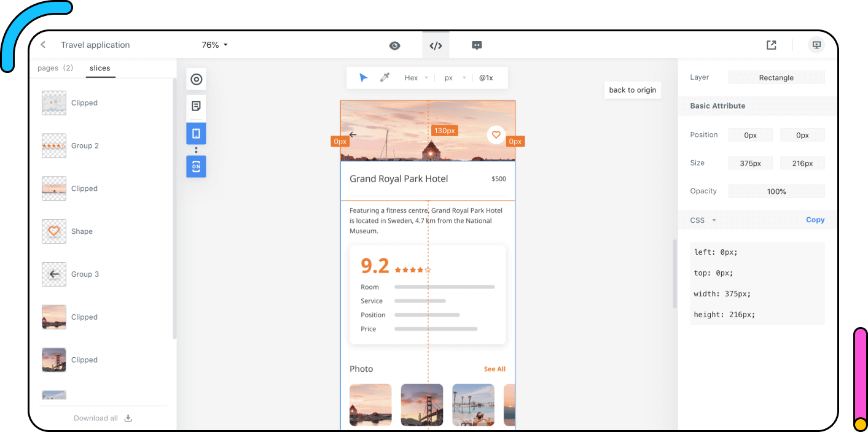Select the arrow pointer tool
This screenshot has width=868, height=432.
pyautogui.click(x=363, y=78)
